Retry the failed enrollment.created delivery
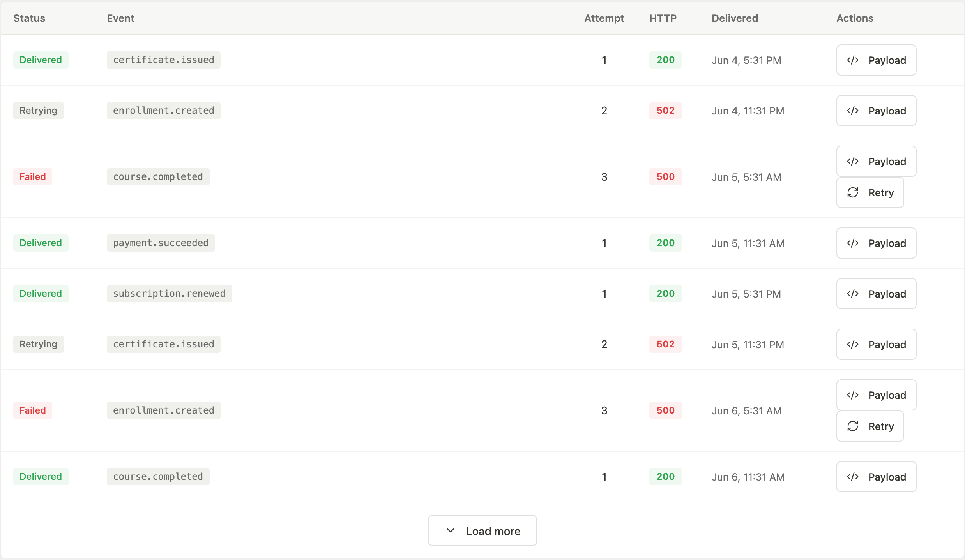The image size is (965, 560). click(x=870, y=426)
